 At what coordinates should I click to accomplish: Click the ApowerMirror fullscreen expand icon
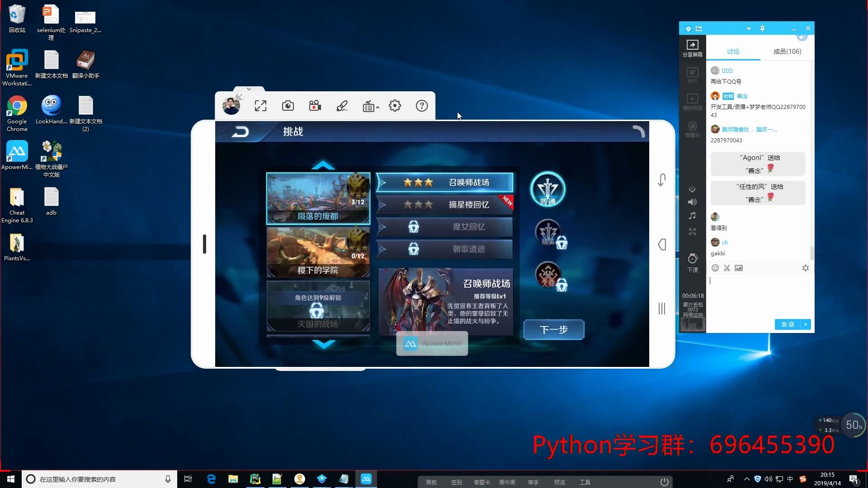click(260, 106)
